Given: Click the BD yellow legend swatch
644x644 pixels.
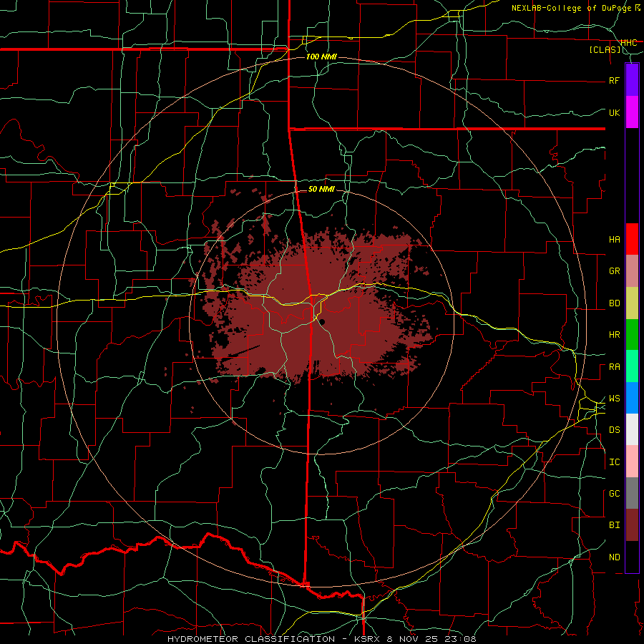Looking at the screenshot, I should pos(632,303).
